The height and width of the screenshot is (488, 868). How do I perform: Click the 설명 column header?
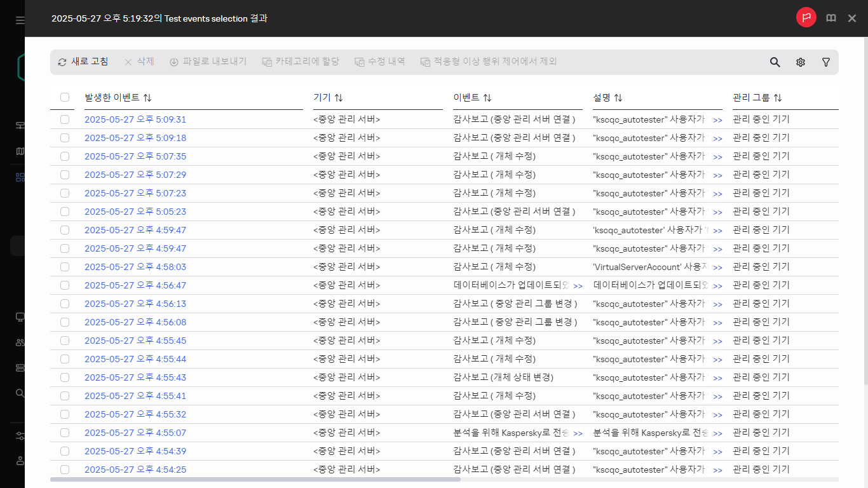point(602,98)
